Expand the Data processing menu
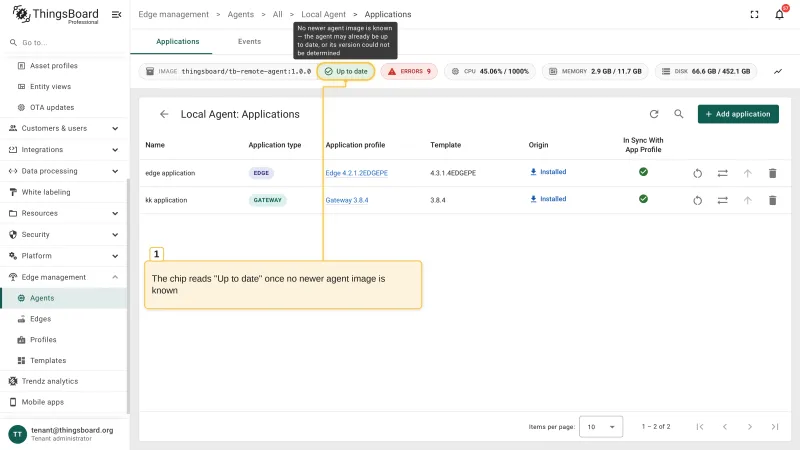Screen dimensions: 800x450 (x=63, y=171)
